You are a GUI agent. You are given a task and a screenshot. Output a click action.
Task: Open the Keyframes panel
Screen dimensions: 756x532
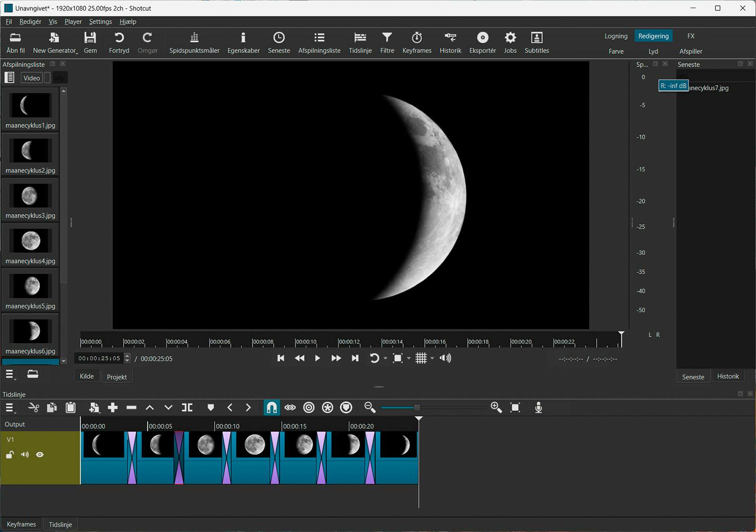pos(417,42)
